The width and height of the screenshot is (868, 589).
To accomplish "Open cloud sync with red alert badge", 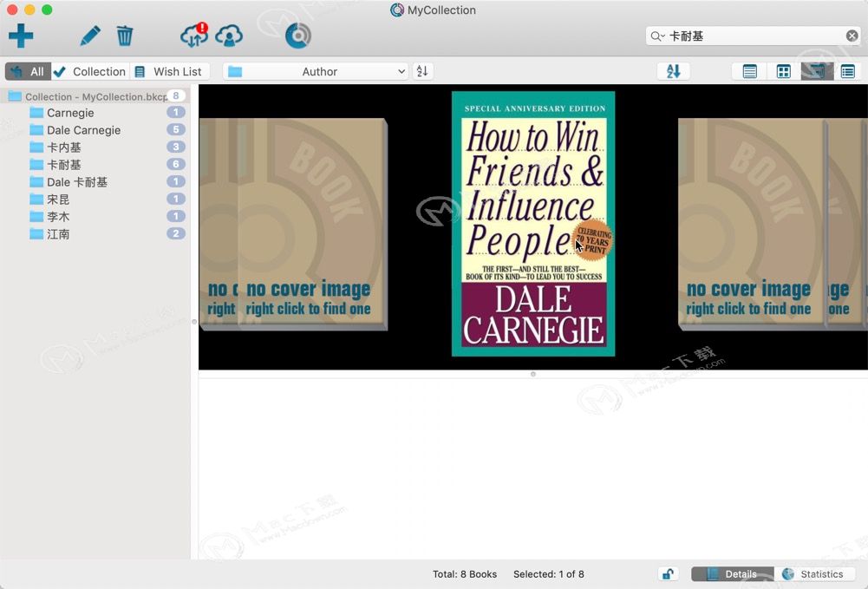I will pos(194,36).
